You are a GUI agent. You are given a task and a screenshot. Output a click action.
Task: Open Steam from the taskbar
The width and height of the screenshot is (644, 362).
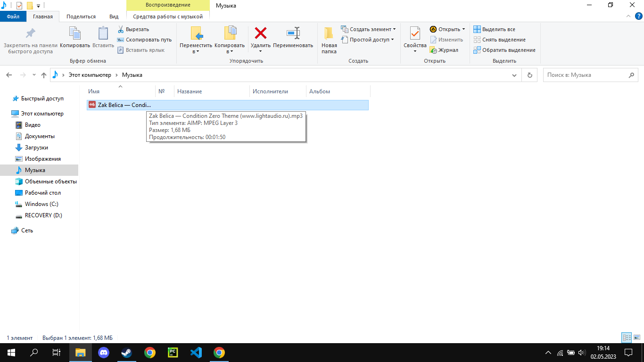point(127,352)
